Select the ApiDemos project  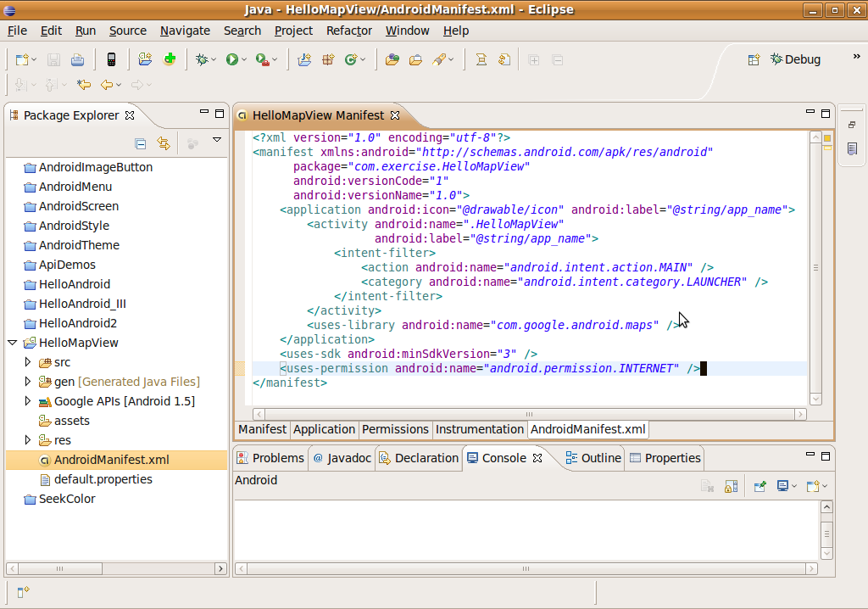click(x=67, y=265)
